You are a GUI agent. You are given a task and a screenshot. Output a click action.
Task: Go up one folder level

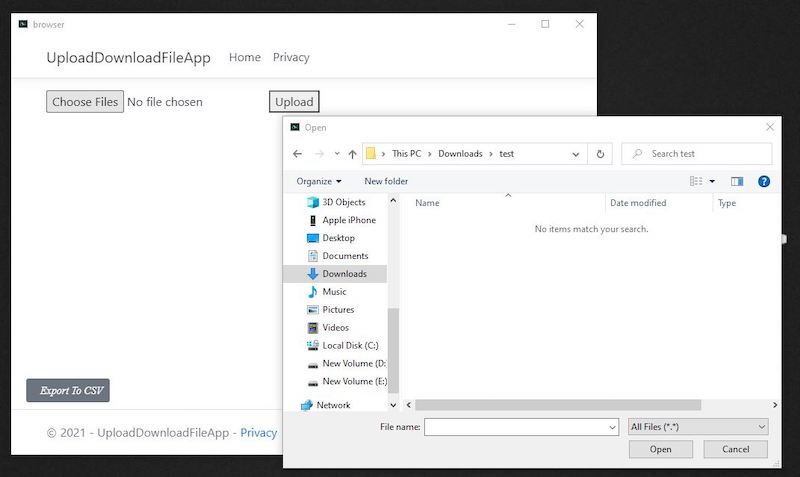point(353,154)
